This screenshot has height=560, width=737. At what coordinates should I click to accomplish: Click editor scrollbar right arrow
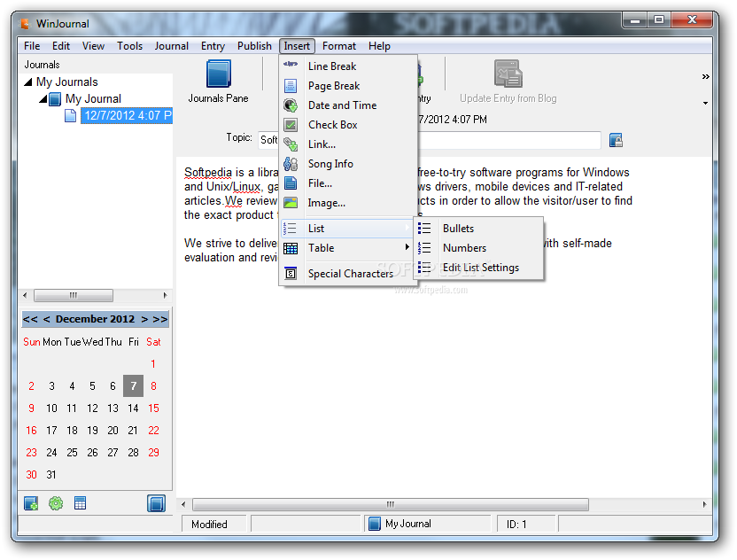point(704,504)
